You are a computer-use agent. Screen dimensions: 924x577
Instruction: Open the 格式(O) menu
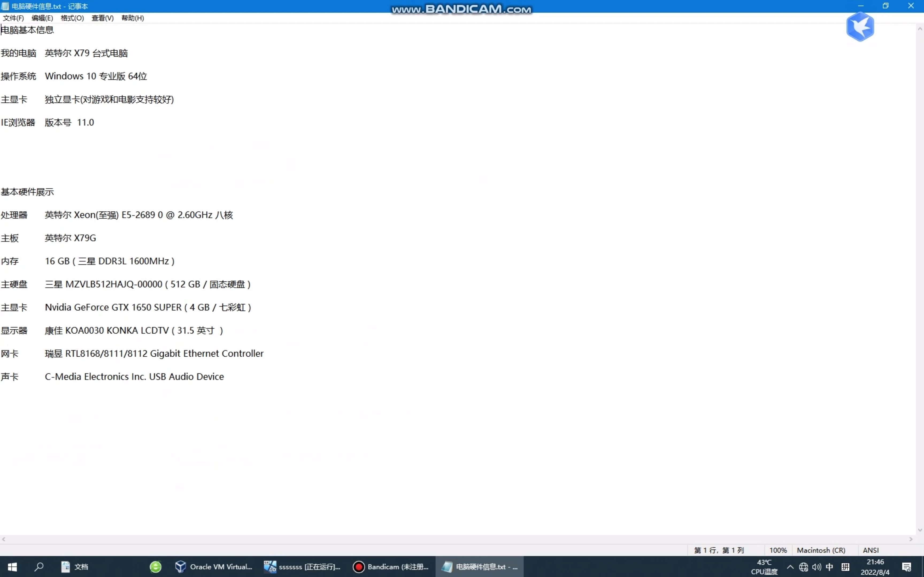(72, 18)
